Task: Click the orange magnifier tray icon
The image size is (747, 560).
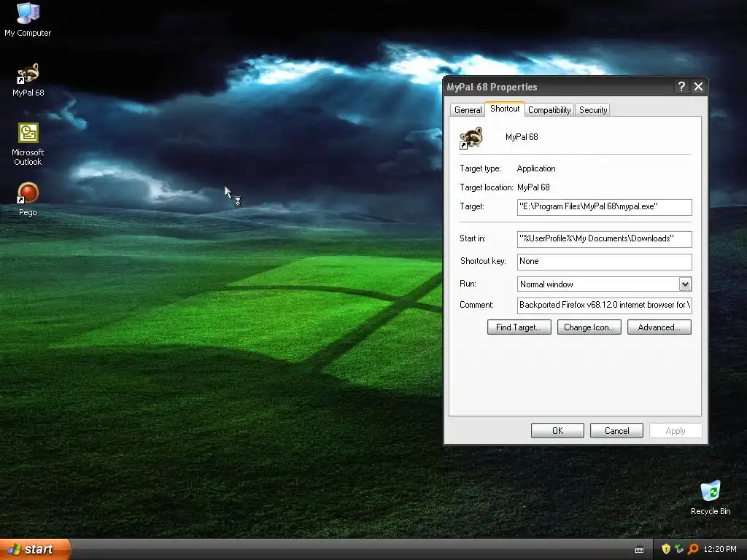Action: point(693,549)
